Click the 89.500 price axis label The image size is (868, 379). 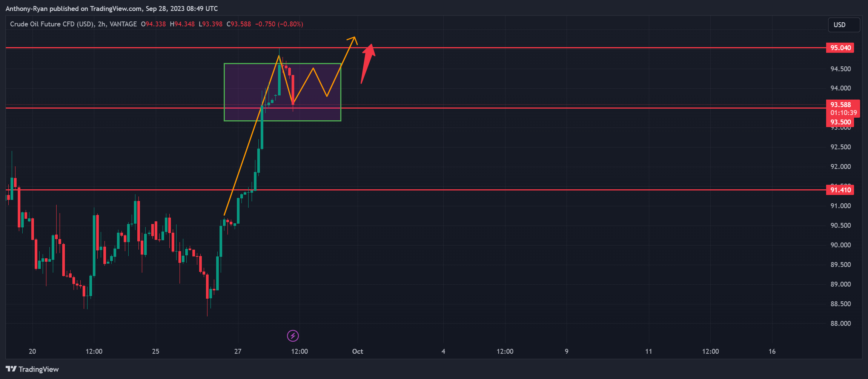coord(840,265)
